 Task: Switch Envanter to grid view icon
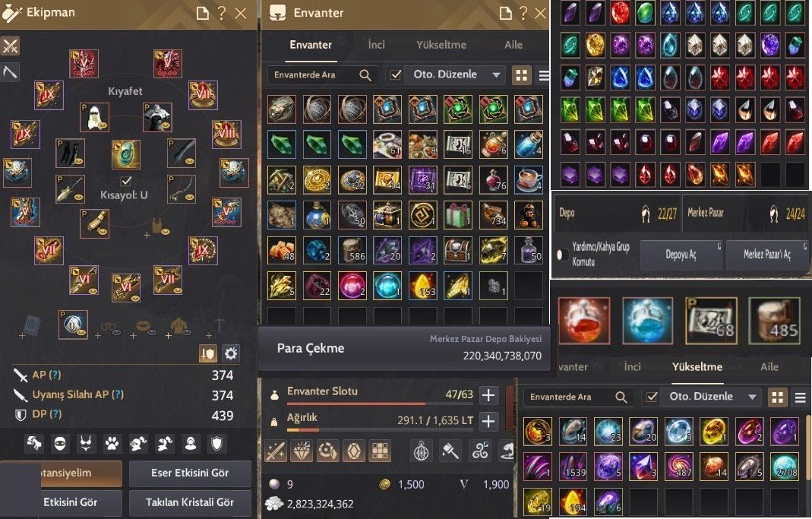pyautogui.click(x=522, y=76)
